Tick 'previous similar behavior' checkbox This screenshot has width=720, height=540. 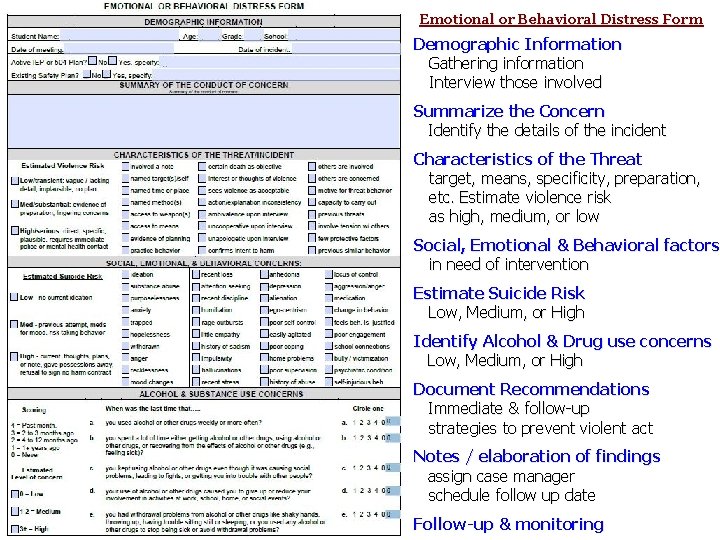(x=312, y=250)
